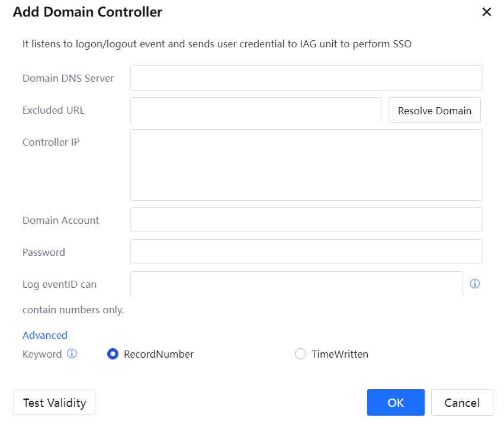Screen dimensions: 504x424
Task: Close the Add Domain Controller dialog
Action: (486, 12)
